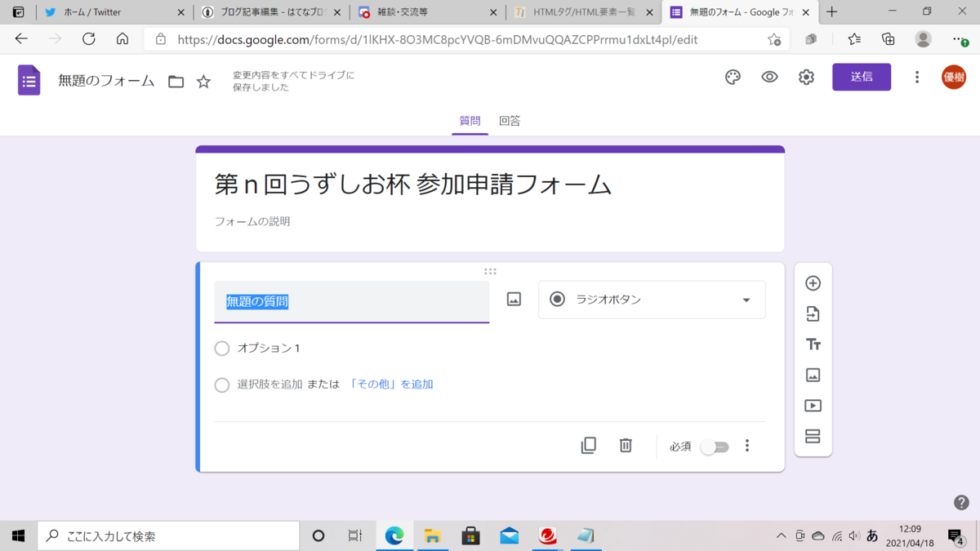Select the オプション1 radio button
Viewport: 980px width, 551px height.
(x=221, y=348)
